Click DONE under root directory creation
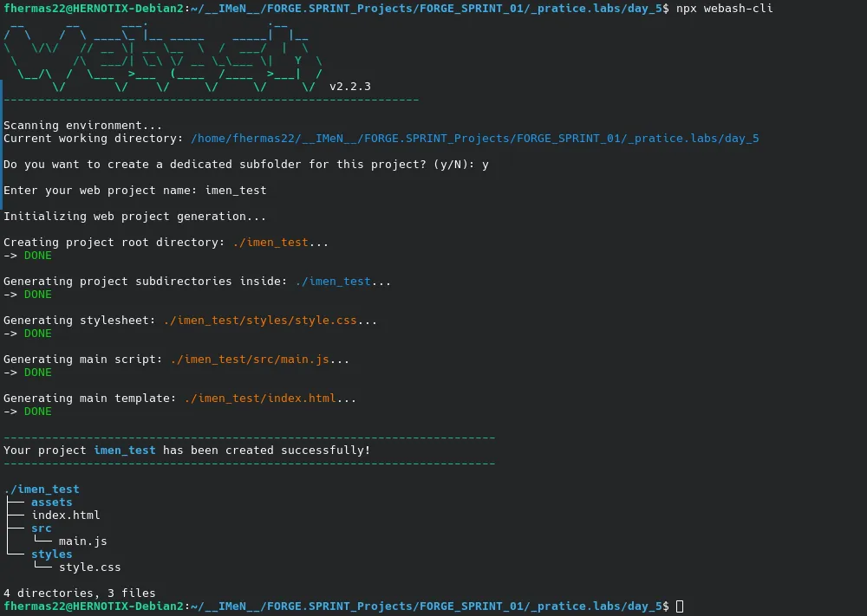The height and width of the screenshot is (616, 867). [x=37, y=256]
